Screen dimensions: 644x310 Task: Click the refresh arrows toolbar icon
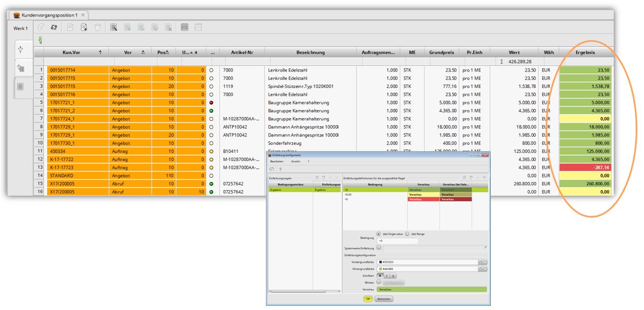[x=53, y=27]
